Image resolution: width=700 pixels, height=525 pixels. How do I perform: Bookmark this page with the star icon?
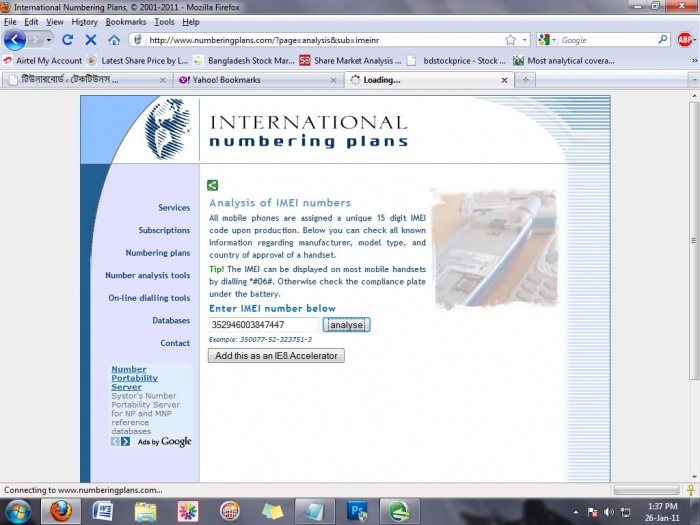[x=510, y=40]
